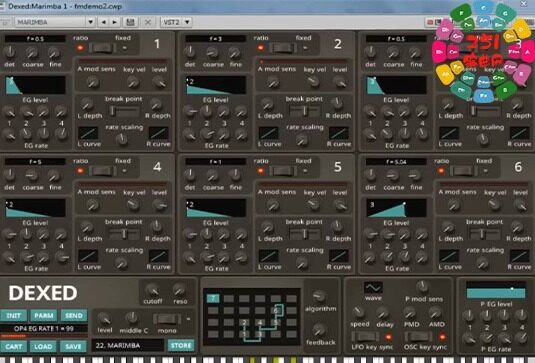Image resolution: width=535 pixels, height=363 pixels.
Task: Click the CART button
Action: point(13,347)
